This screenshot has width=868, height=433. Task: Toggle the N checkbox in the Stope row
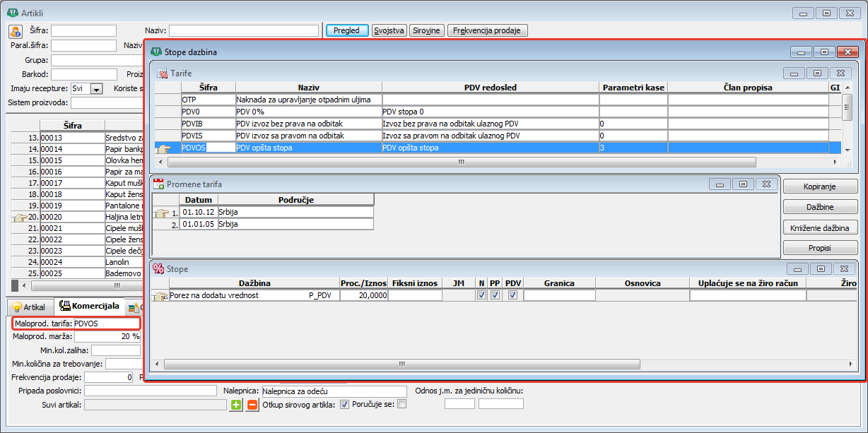[x=481, y=295]
